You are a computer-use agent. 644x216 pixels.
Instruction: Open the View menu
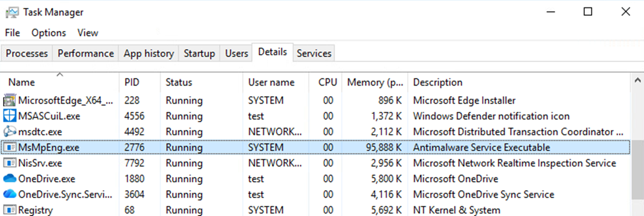pos(88,33)
